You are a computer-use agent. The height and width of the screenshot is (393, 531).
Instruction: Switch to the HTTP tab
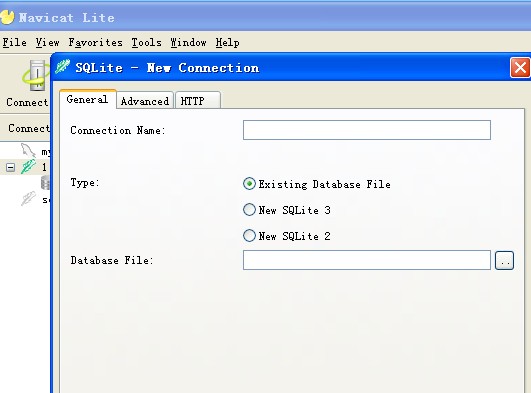[198, 101]
